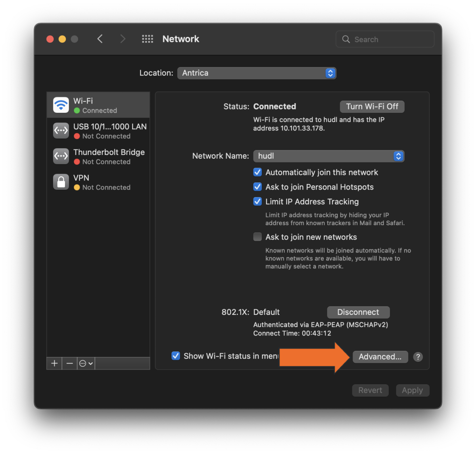
Task: Open Show All preferences grid icon
Action: point(147,38)
